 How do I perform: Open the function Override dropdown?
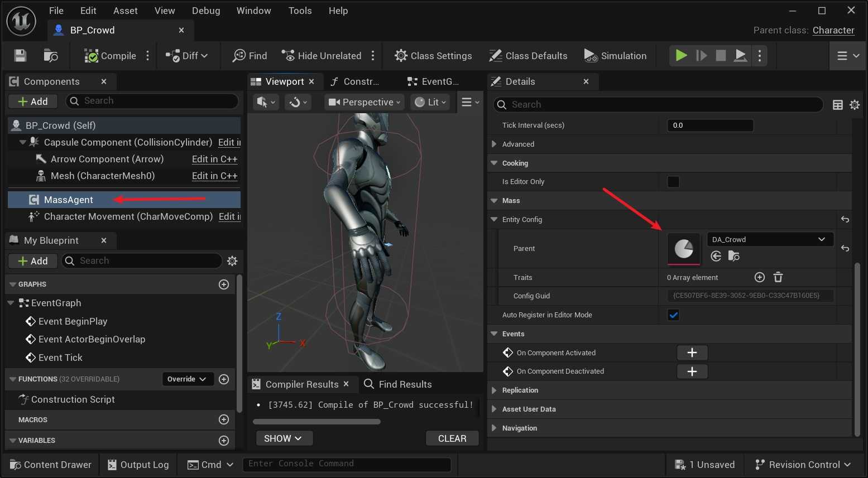(x=187, y=379)
